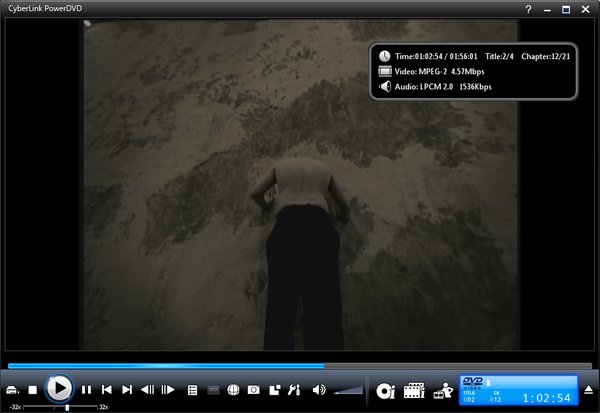Open the movie collection person icon
This screenshot has width=600, height=413.
tap(443, 391)
